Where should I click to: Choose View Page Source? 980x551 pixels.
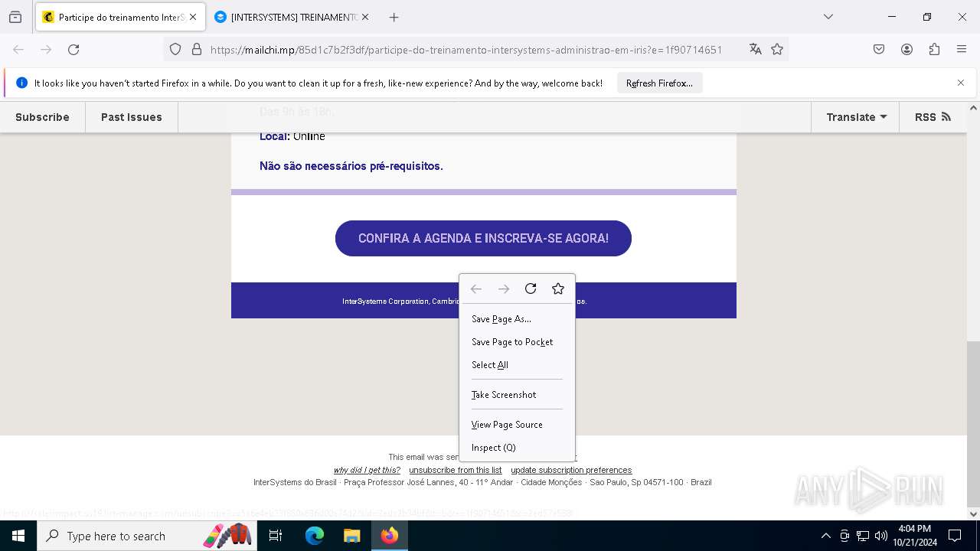(517, 425)
